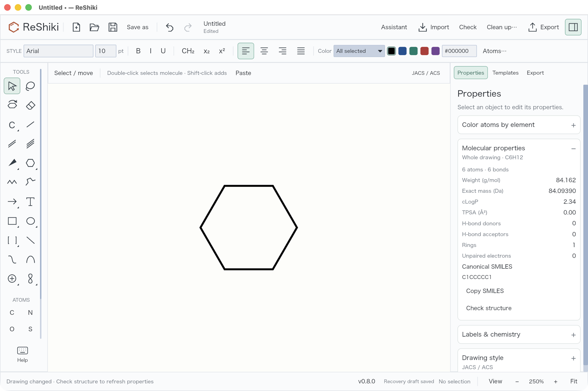Open the Properties tab

(x=471, y=73)
